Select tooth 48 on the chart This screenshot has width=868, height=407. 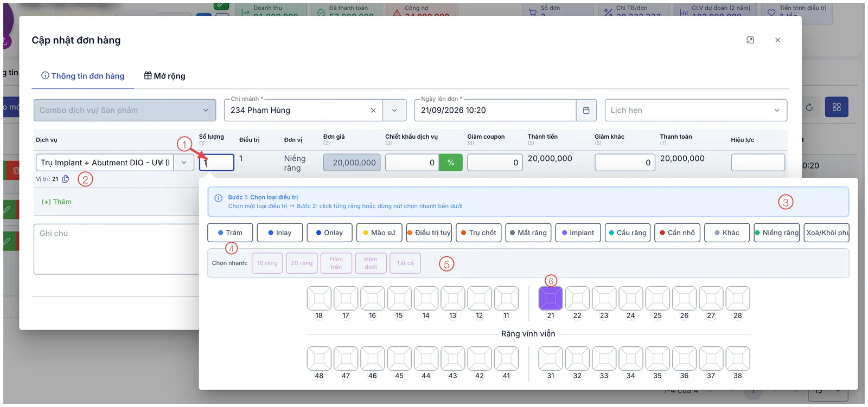tap(319, 358)
